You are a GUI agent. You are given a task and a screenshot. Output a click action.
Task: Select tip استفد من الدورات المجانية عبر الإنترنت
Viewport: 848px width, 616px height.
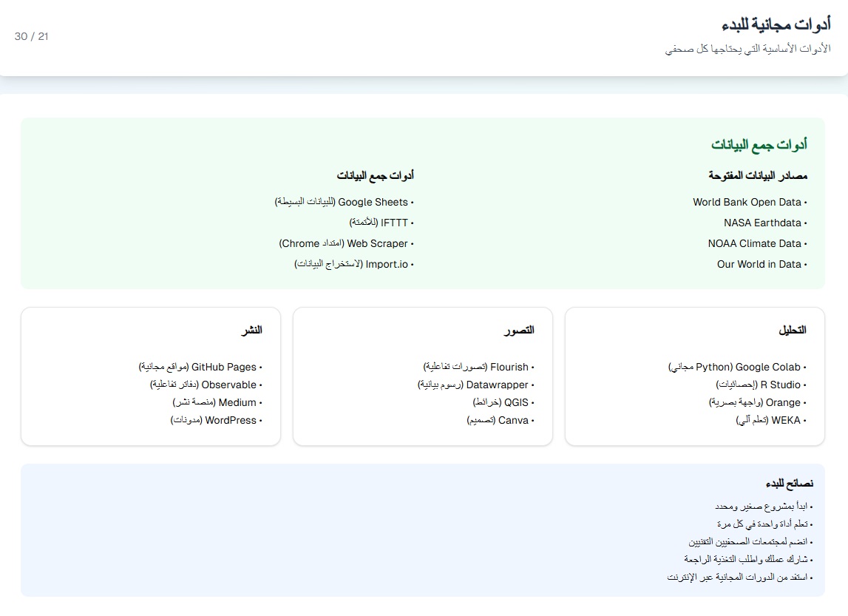pos(740,577)
